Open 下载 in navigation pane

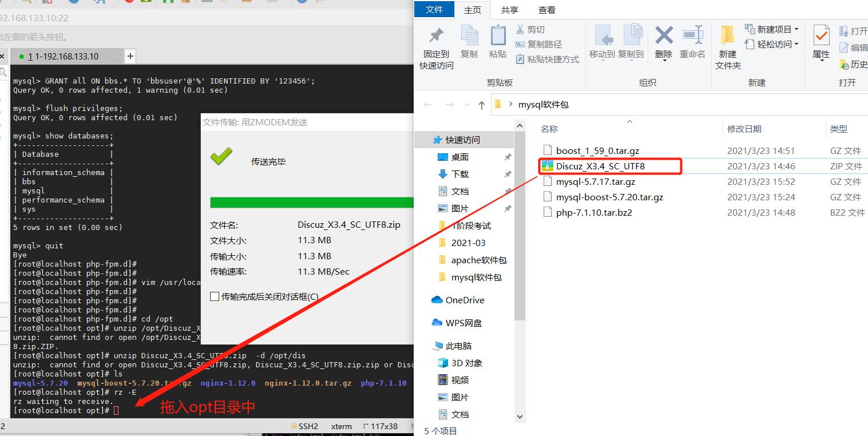coord(460,174)
